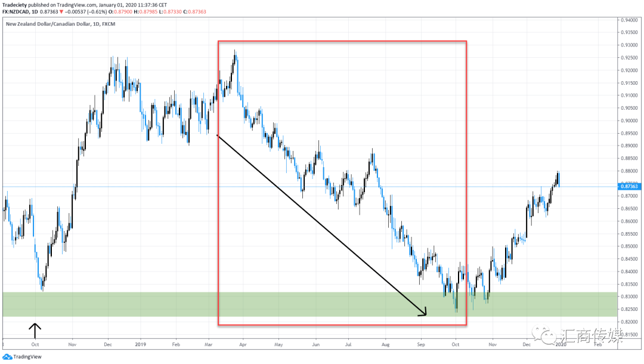Click the TradingView cloud logo icon
The height and width of the screenshot is (364, 644).
coord(7,357)
